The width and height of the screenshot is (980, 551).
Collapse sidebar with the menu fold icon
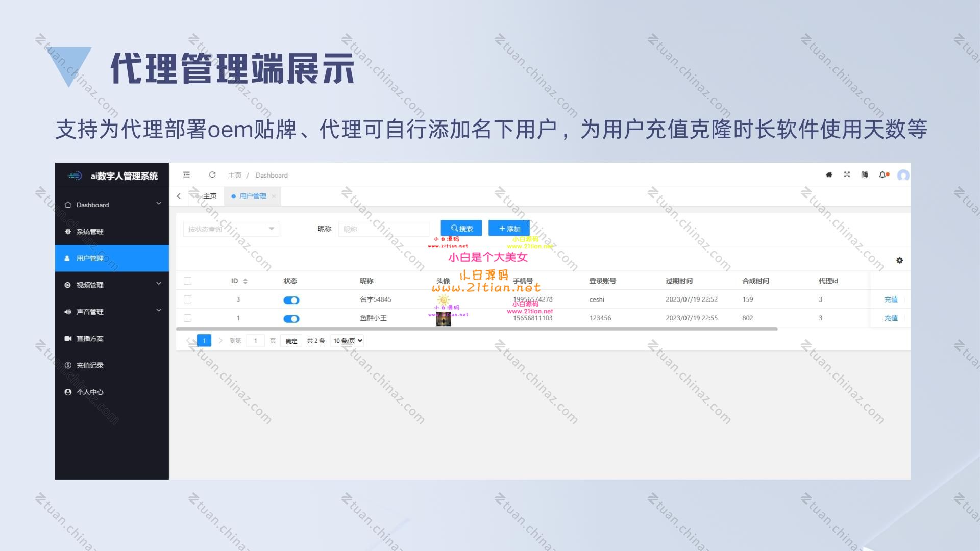(x=187, y=175)
